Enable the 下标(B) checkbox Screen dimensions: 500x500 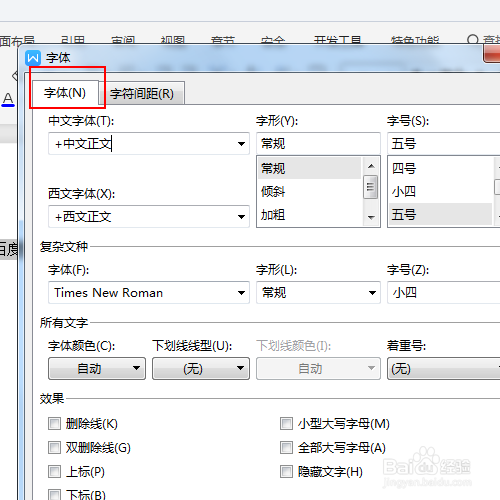coord(54,495)
